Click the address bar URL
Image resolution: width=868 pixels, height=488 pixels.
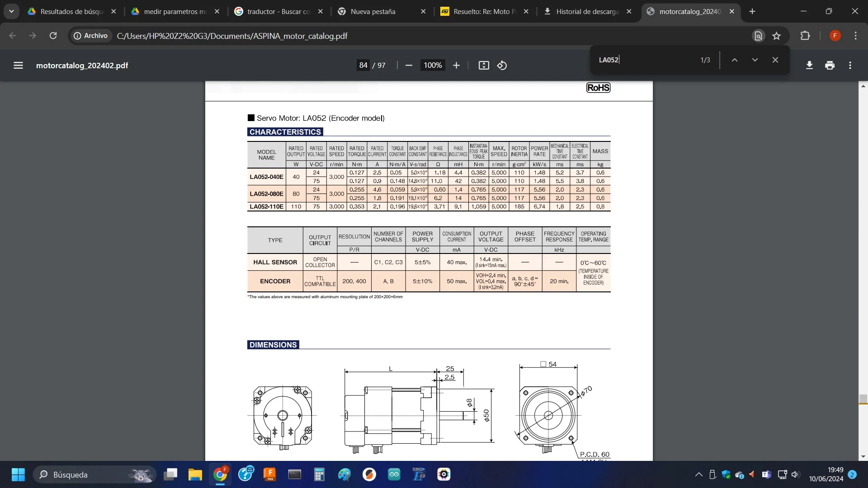point(232,36)
